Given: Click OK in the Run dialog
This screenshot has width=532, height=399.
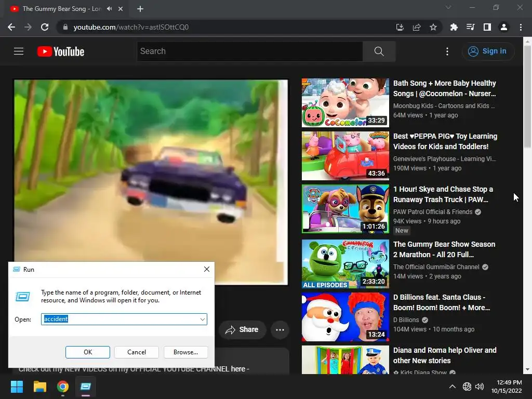Looking at the screenshot, I should 87,352.
